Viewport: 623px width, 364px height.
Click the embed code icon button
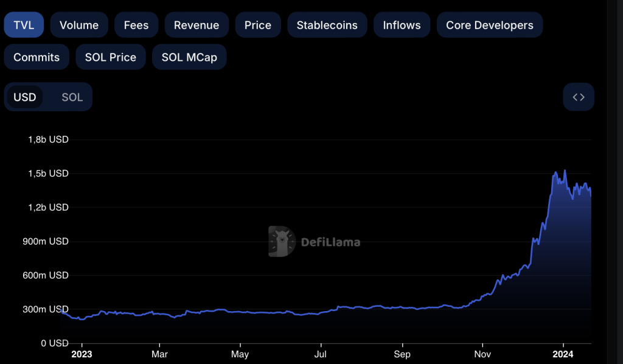(578, 97)
